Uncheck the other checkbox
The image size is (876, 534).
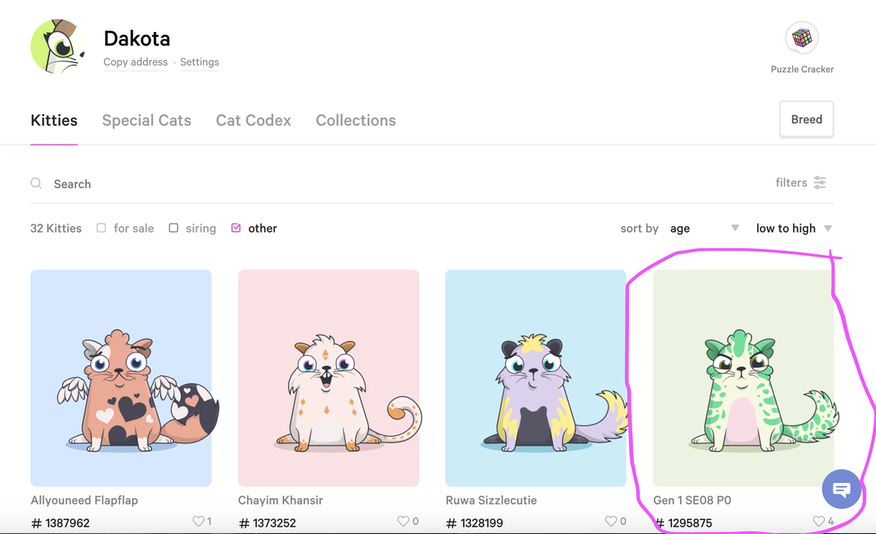click(x=236, y=228)
